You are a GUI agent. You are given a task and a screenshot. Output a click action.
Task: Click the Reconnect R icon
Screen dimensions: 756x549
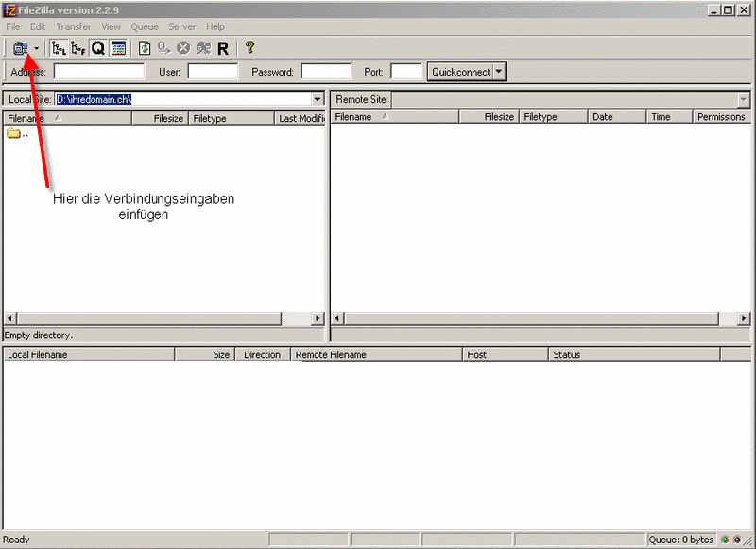(223, 47)
